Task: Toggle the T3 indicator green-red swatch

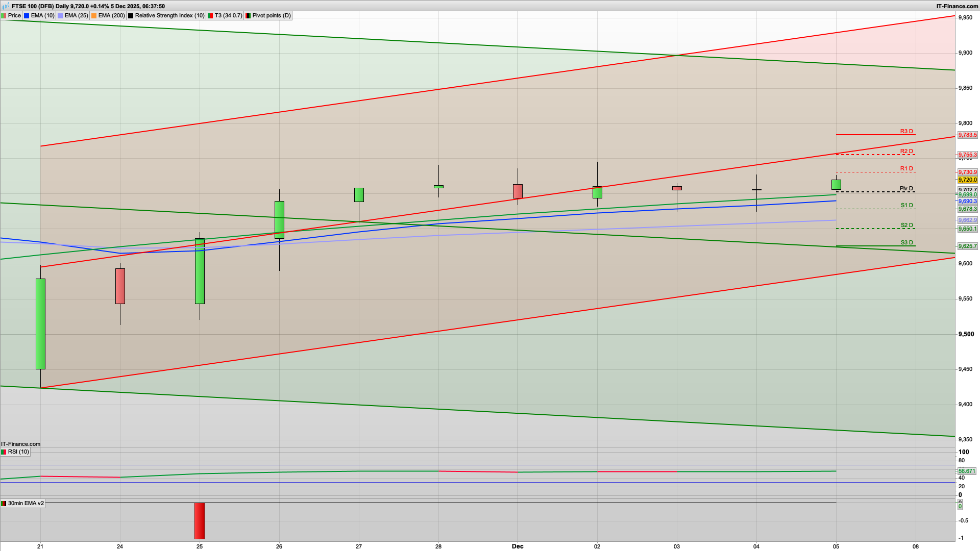Action: point(209,15)
